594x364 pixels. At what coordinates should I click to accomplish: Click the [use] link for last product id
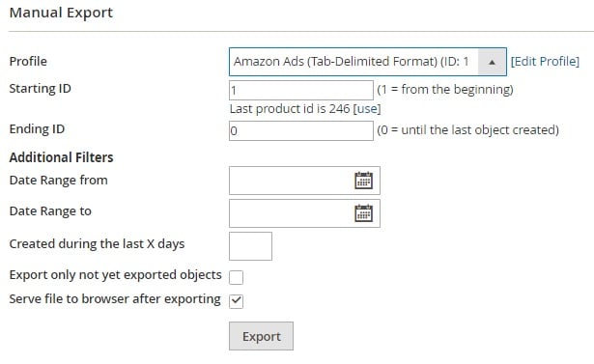coord(367,109)
